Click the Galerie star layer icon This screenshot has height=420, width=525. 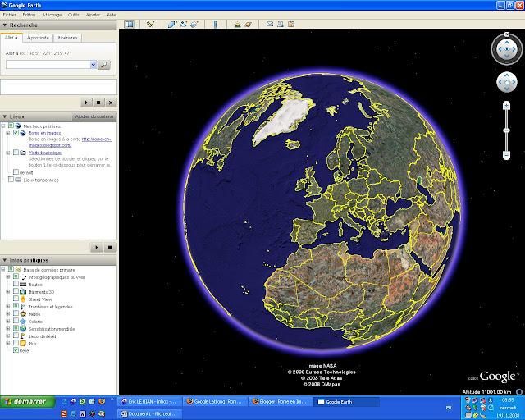tap(23, 322)
